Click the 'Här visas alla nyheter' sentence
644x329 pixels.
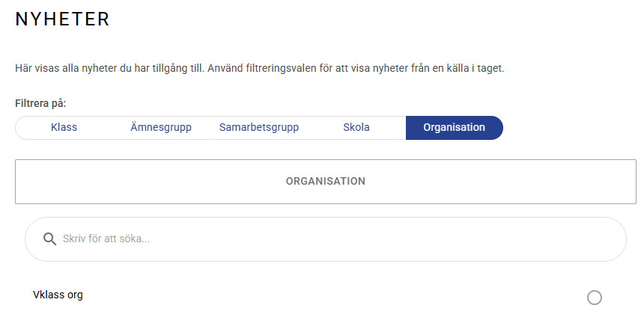click(x=109, y=68)
